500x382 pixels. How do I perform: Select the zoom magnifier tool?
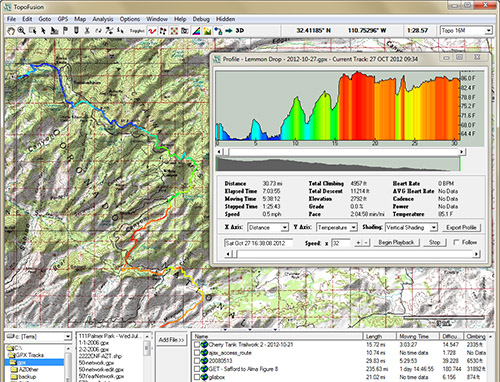coord(21,31)
